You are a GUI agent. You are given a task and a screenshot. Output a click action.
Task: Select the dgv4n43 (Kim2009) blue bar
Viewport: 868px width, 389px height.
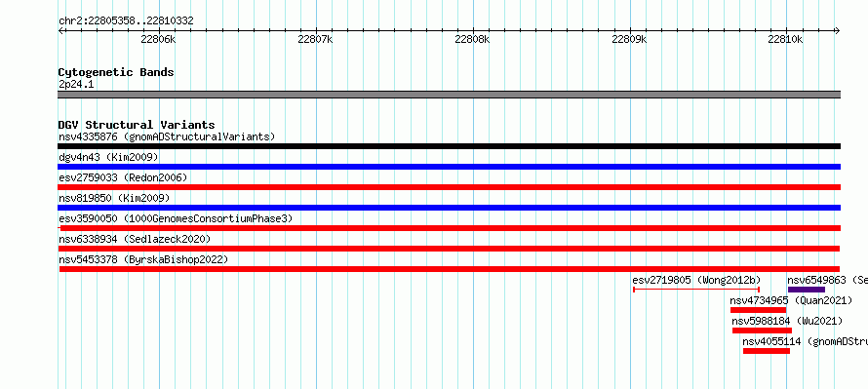coord(449,167)
